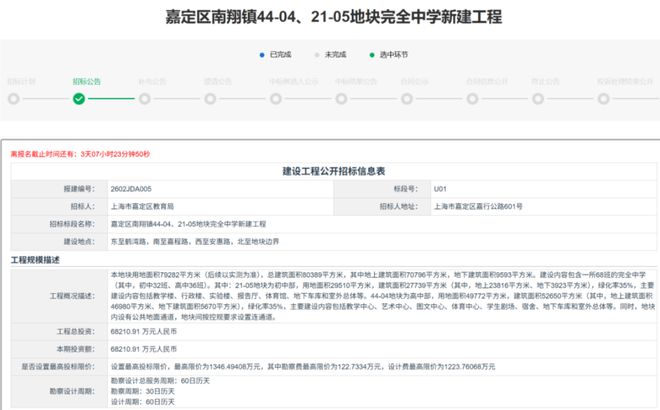
Task: Select the 招标人 value 上海市嘉定区教育局
Action: (142, 206)
